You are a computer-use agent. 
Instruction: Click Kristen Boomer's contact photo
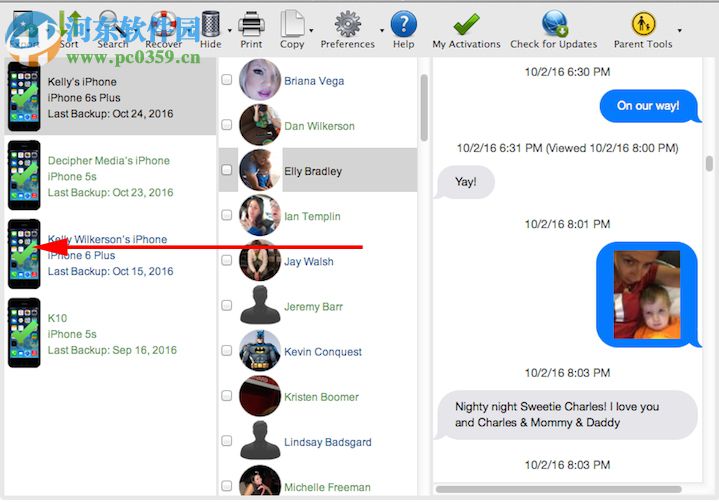(x=260, y=396)
